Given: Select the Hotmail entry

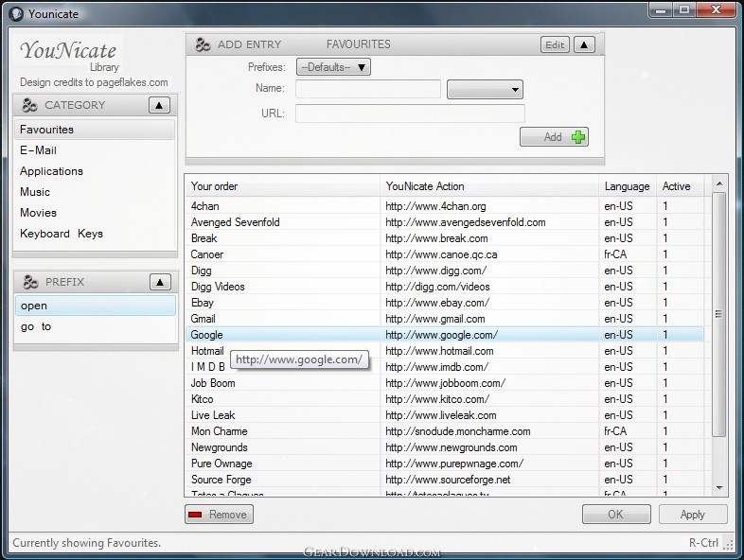Looking at the screenshot, I should coord(445,351).
